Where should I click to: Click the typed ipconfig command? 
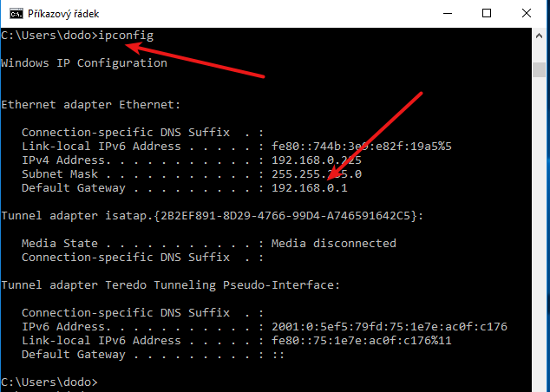[128, 35]
